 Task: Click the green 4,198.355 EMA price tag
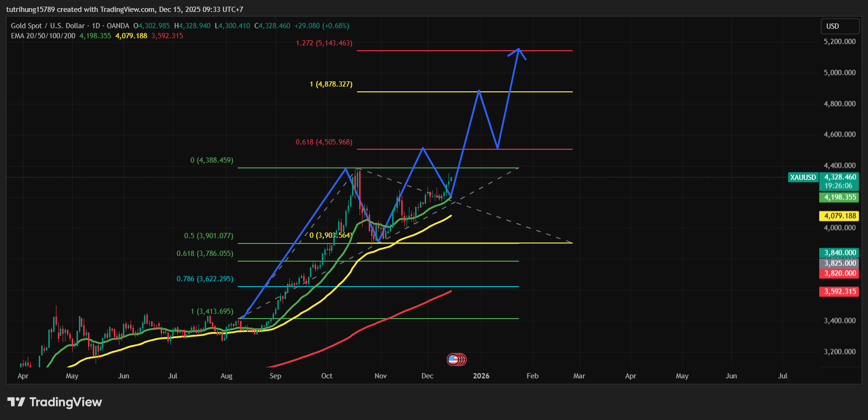[x=839, y=197]
